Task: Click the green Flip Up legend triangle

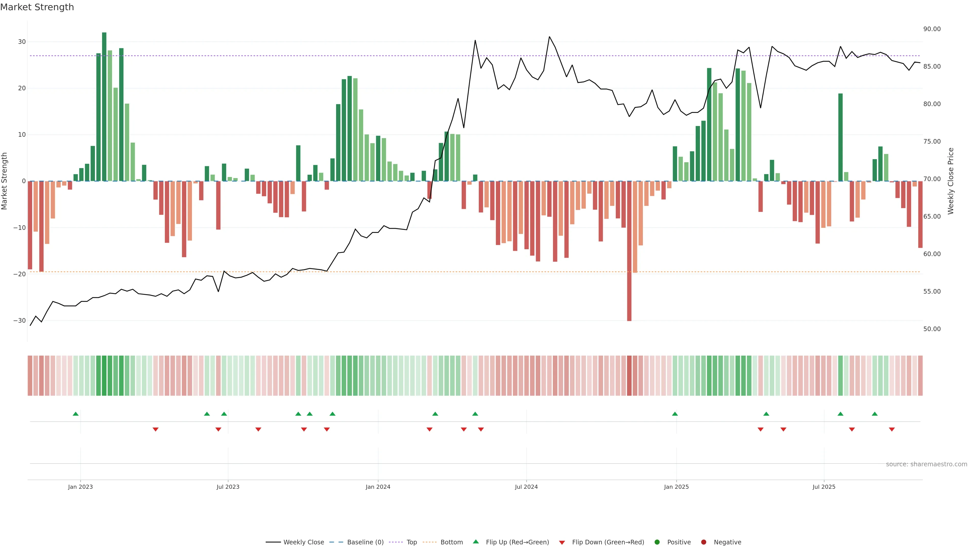Action: point(475,542)
